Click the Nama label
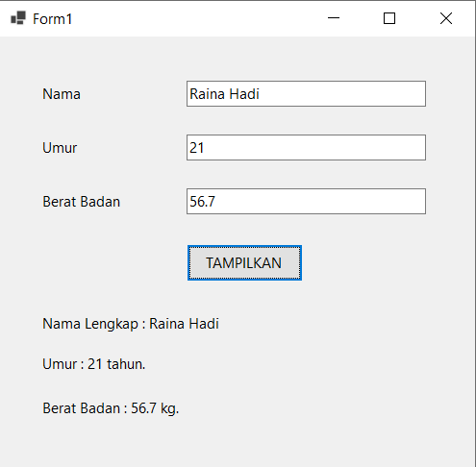Viewport: 476px width, 467px height. click(x=62, y=94)
